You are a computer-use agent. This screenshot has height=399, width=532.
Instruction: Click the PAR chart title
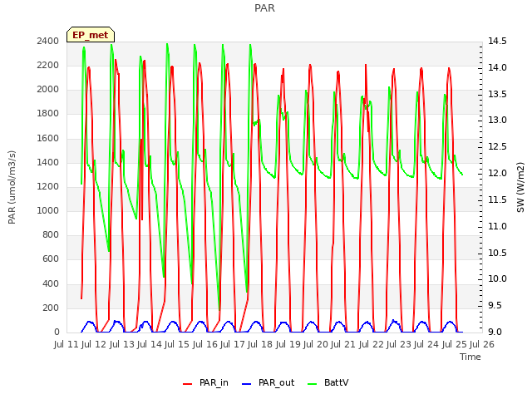click(264, 8)
